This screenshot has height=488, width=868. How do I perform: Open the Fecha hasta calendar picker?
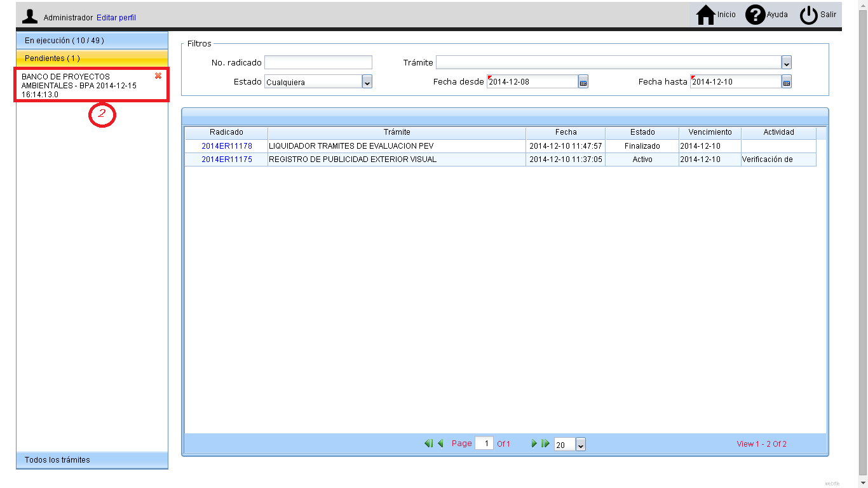click(x=787, y=82)
